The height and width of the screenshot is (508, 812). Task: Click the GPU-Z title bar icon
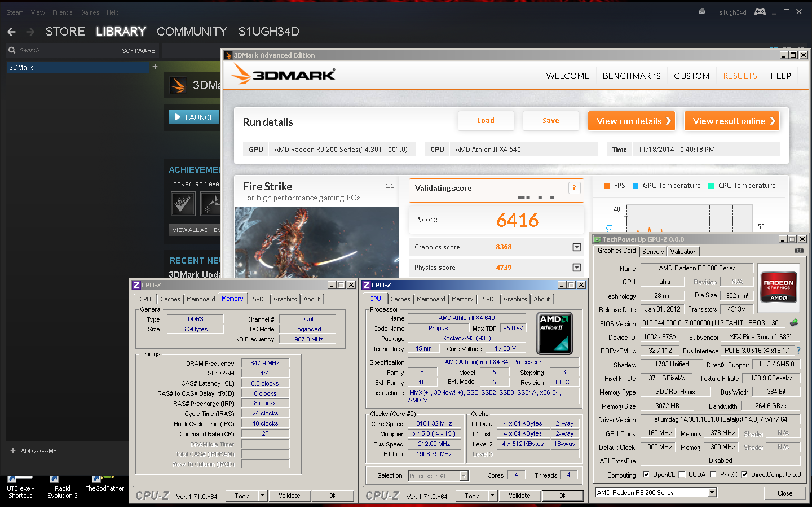tap(597, 239)
